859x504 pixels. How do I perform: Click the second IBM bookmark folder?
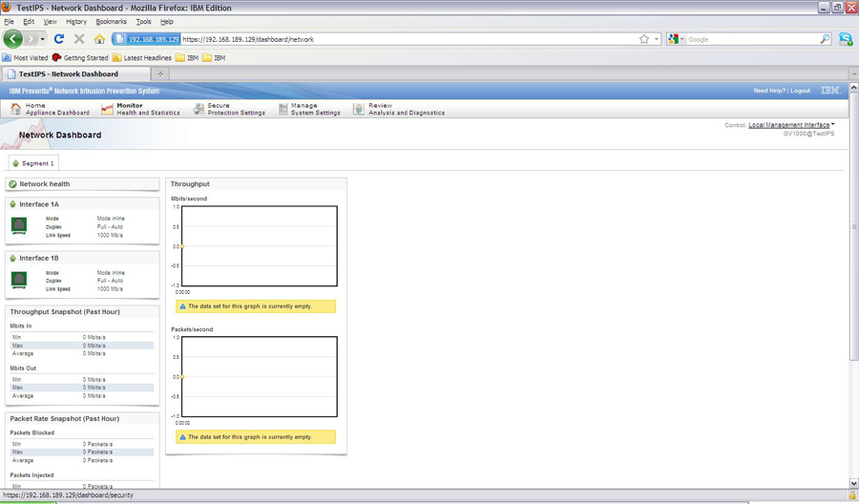[206, 57]
